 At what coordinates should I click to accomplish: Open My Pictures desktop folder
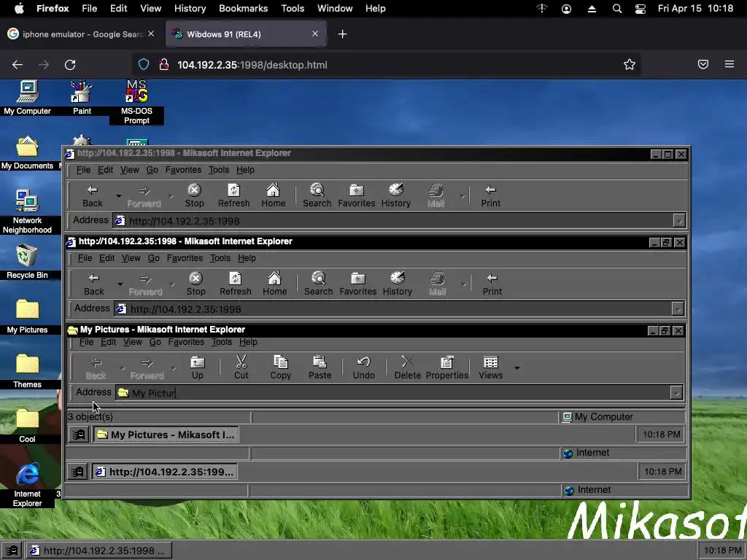click(x=27, y=316)
